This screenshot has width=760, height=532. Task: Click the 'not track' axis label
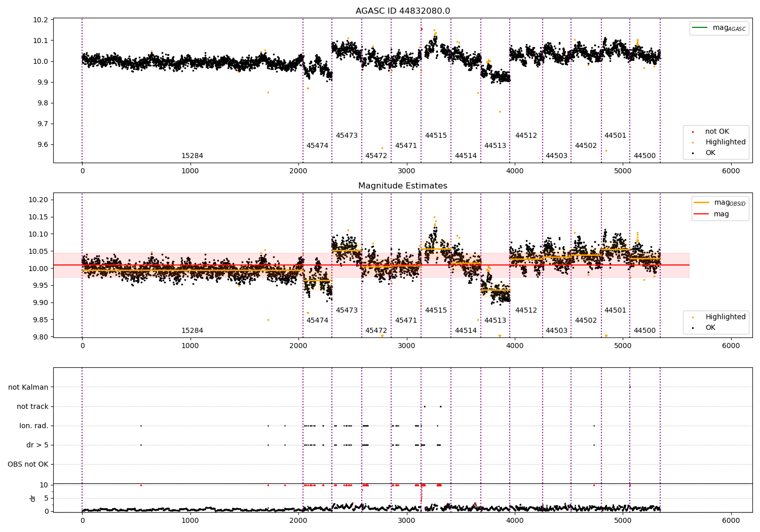pyautogui.click(x=32, y=406)
